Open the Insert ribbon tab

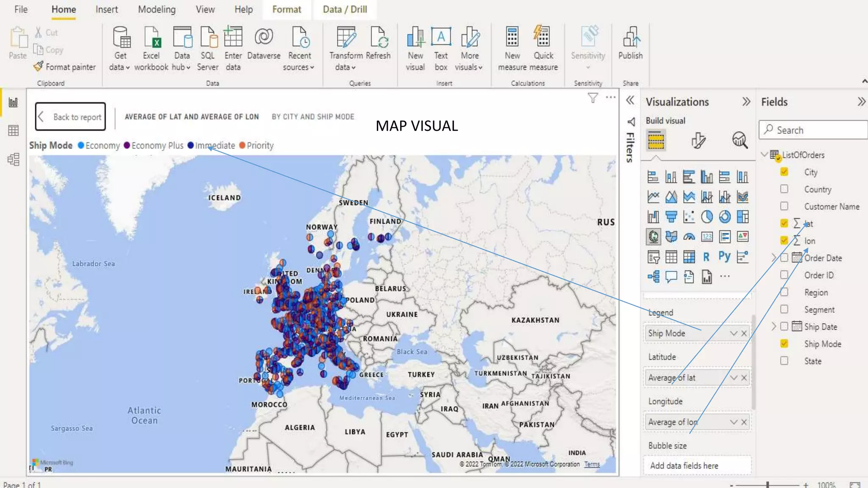[x=106, y=9]
